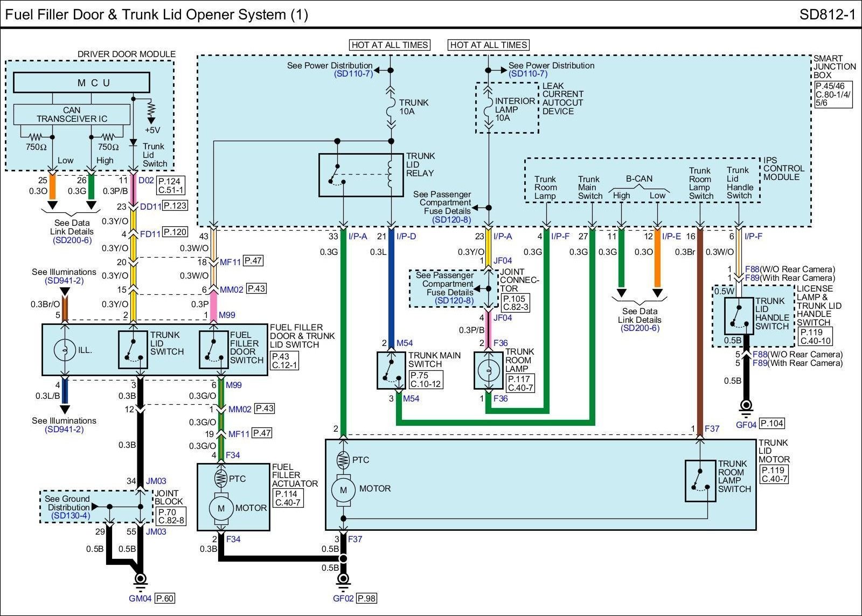Open the SD200-6 link below driver door module
862x616 pixels.
tap(72, 240)
